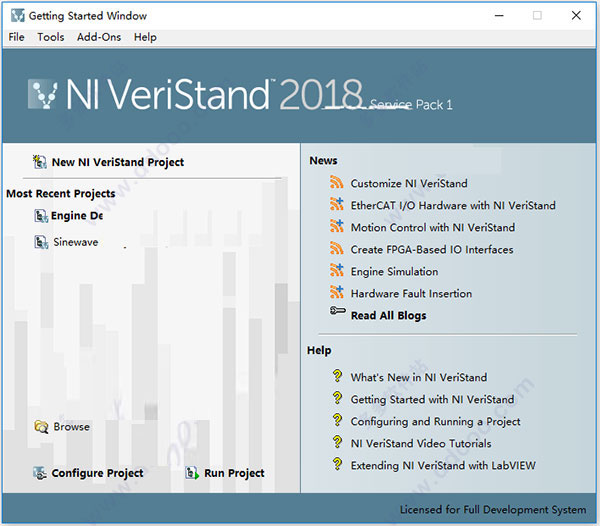Viewport: 600px width, 526px height.
Task: Open the Tools menu
Action: point(51,37)
